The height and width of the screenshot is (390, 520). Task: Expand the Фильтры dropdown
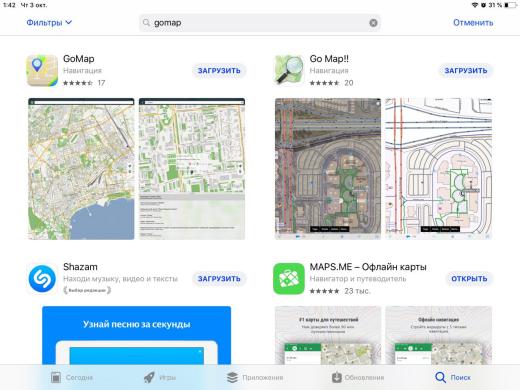pyautogui.click(x=49, y=23)
